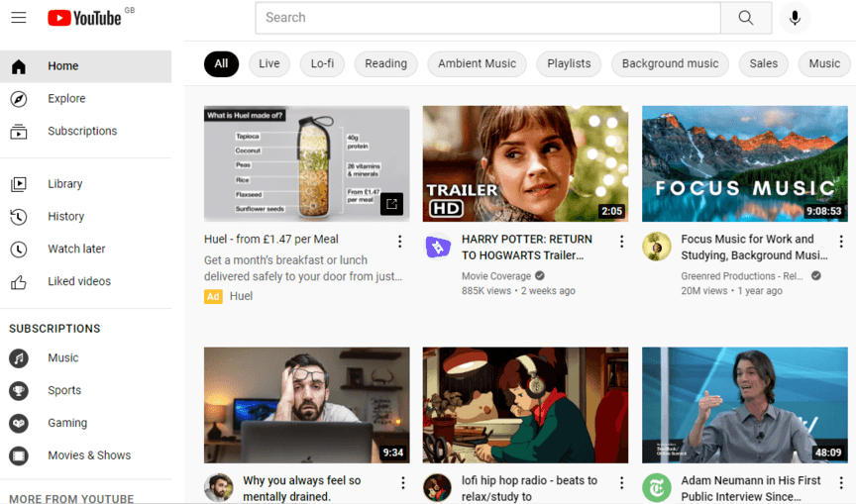
Task: Open 'Adam Neumann in His First' title
Action: tap(751, 488)
